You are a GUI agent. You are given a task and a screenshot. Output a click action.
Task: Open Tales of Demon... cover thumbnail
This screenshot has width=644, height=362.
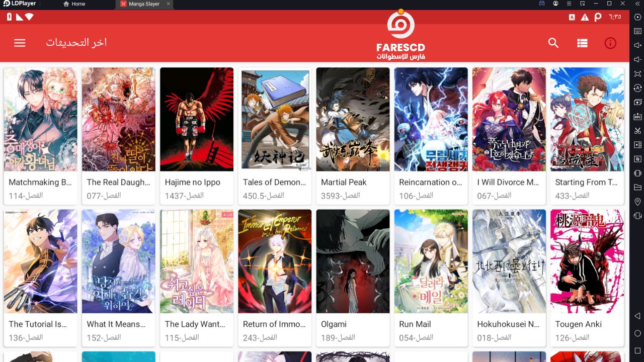coord(275,119)
